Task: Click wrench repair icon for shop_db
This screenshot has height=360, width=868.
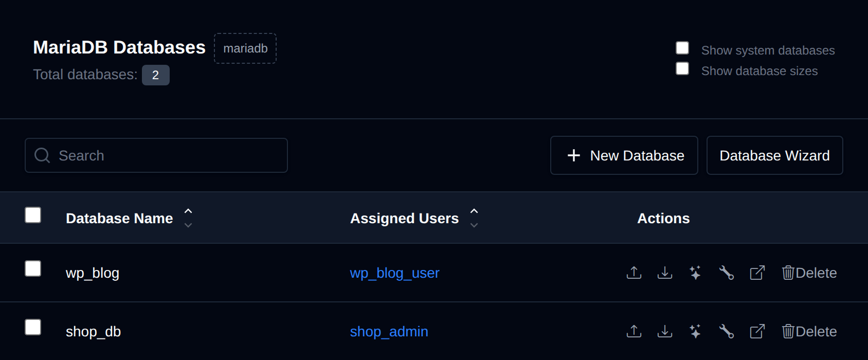Action: click(726, 331)
